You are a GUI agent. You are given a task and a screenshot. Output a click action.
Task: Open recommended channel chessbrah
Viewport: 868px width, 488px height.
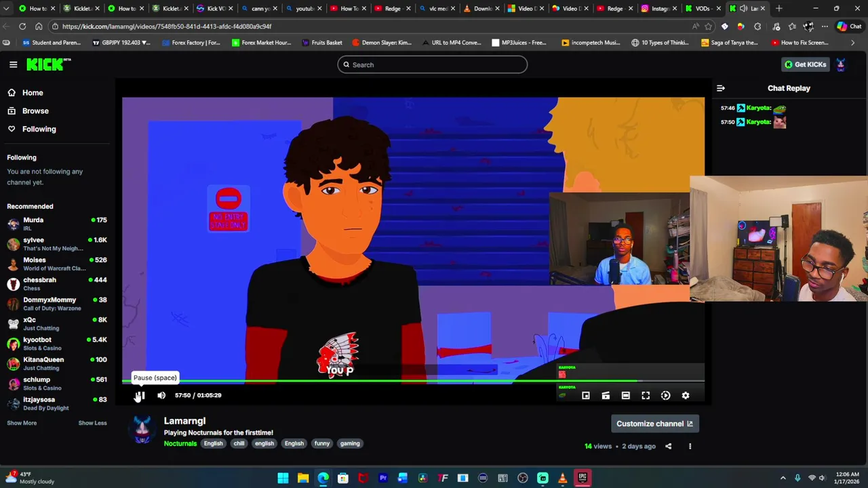pos(57,283)
